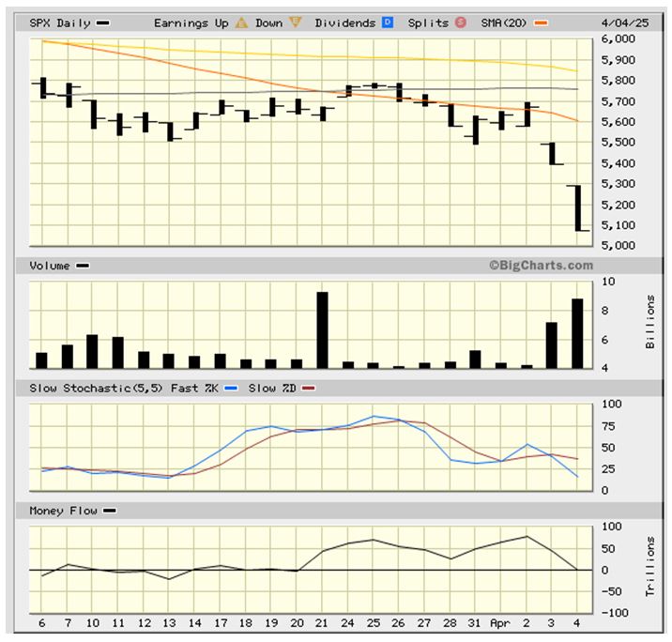The width and height of the screenshot is (672, 642).
Task: Click the red Slow %D legend swatch
Action: click(309, 389)
